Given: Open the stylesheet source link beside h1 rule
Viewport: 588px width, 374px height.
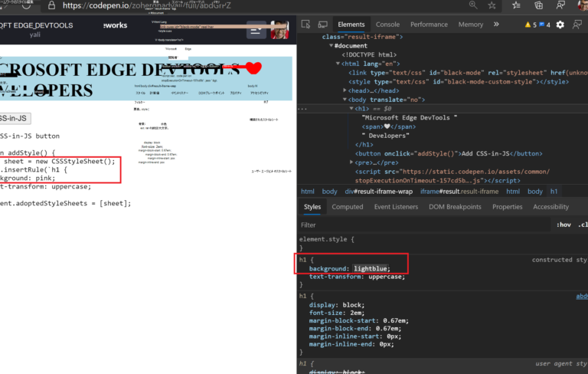Looking at the screenshot, I should (582, 297).
